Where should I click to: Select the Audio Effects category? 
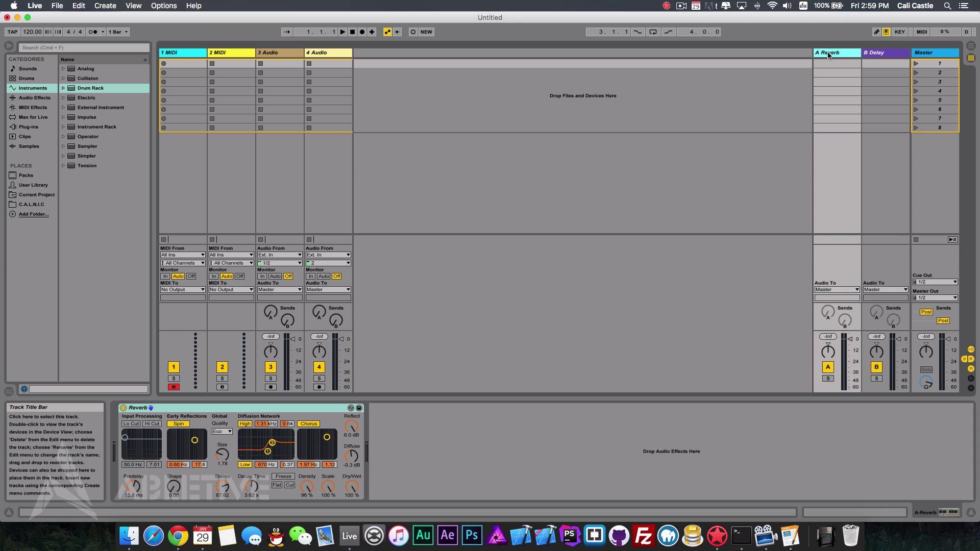[x=34, y=98]
